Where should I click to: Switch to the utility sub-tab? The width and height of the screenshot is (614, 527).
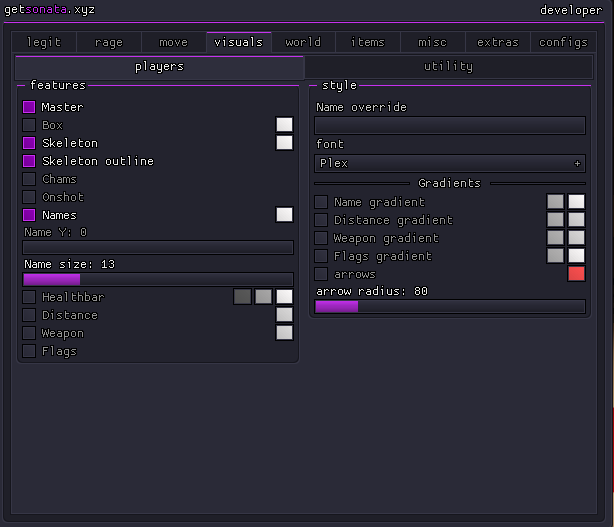tap(449, 67)
